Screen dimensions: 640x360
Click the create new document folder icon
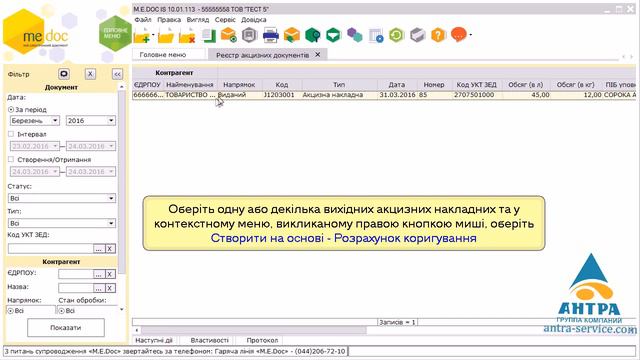click(x=142, y=36)
